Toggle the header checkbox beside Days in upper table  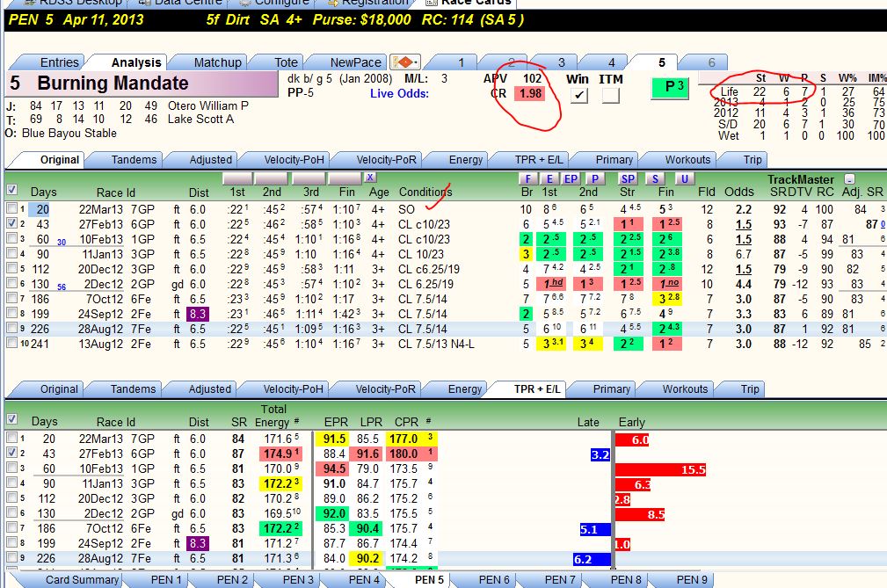11,189
